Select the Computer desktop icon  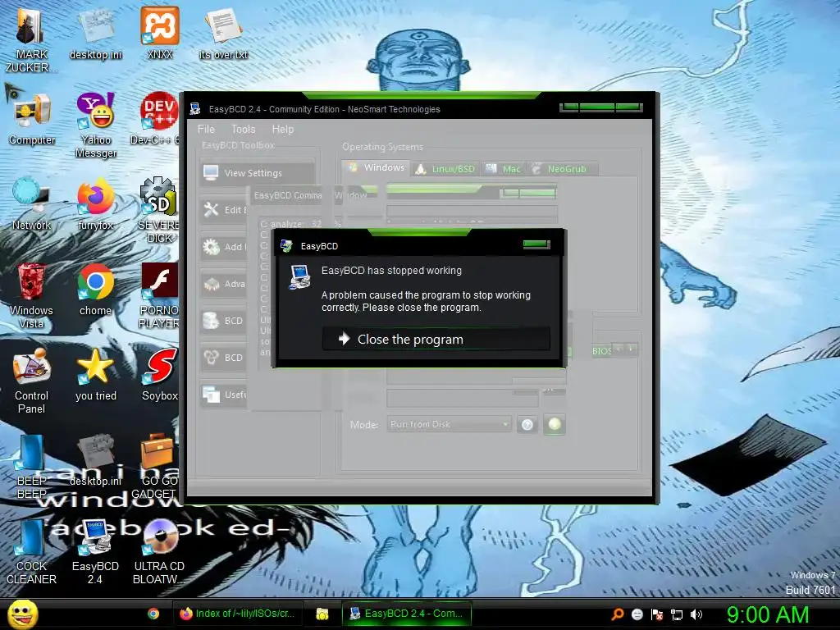click(x=32, y=120)
